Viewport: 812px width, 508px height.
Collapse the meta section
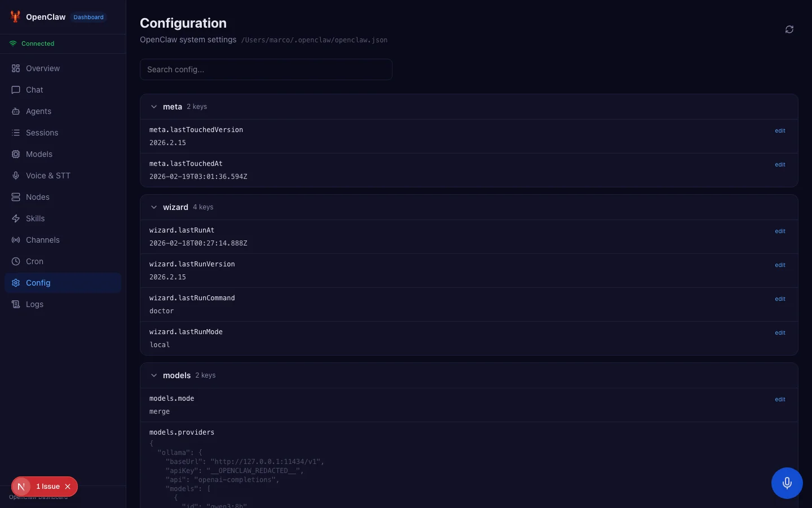click(x=154, y=107)
